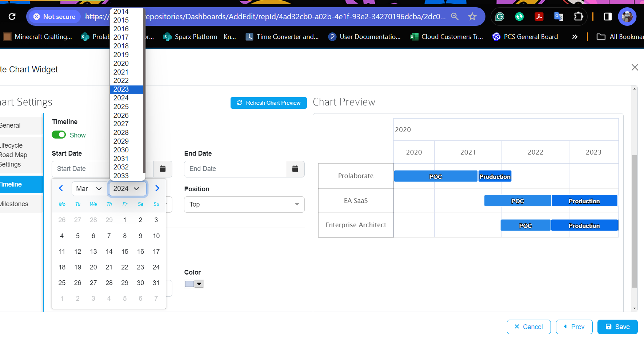Bookmark this page with the star icon
Image resolution: width=644 pixels, height=340 pixels.
pyautogui.click(x=472, y=16)
